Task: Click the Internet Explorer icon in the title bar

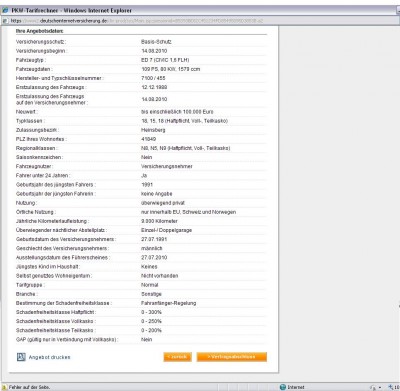Action: pyautogui.click(x=5, y=10)
